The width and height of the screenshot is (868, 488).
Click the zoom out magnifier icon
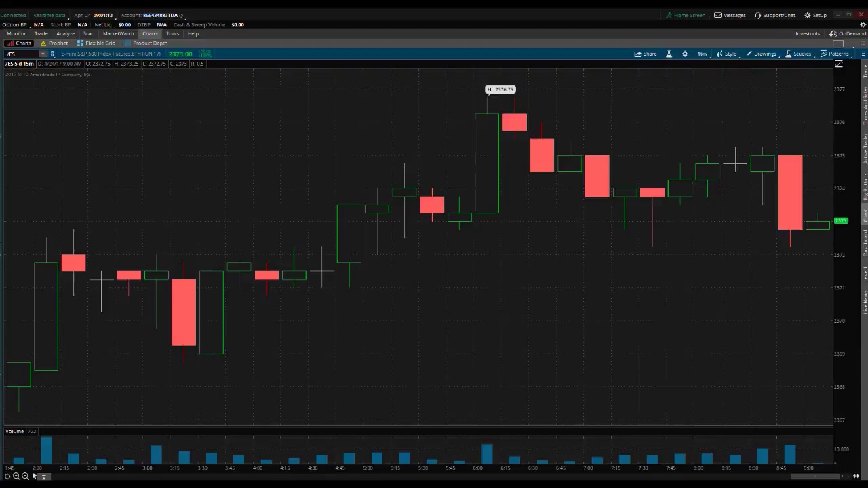coord(25,476)
